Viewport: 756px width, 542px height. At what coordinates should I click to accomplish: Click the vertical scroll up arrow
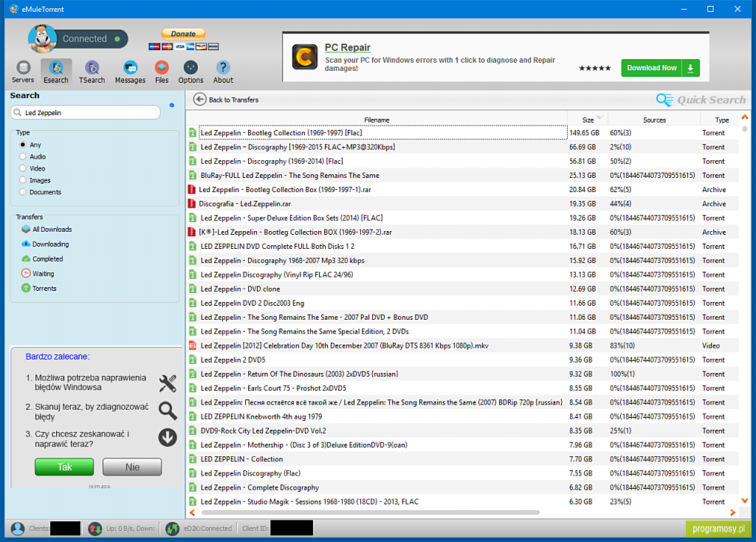[745, 117]
